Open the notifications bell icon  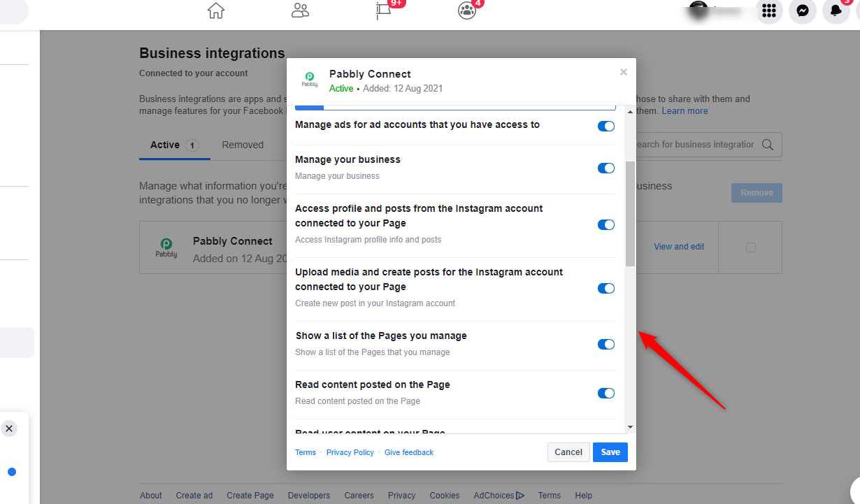(x=836, y=11)
